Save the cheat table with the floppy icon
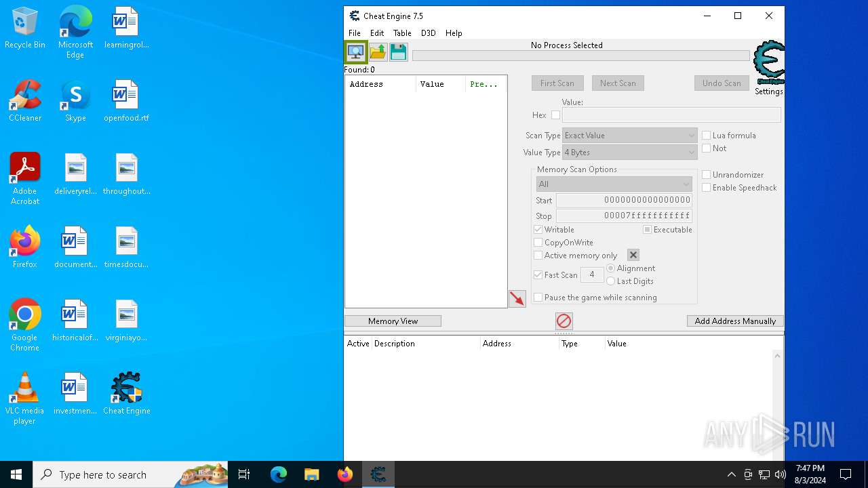 coord(398,52)
